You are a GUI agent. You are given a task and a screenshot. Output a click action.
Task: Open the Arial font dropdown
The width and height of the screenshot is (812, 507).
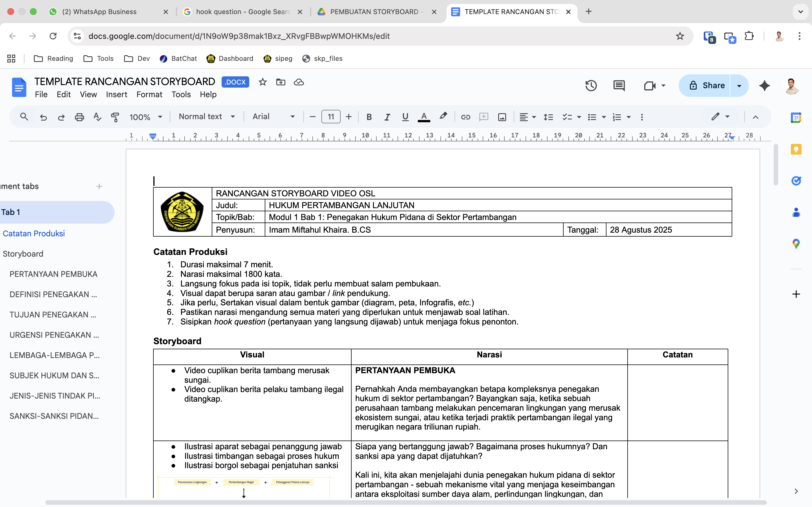(x=273, y=117)
